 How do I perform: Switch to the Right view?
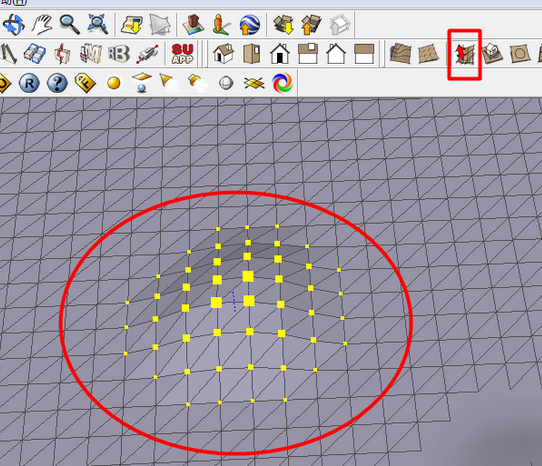(x=308, y=54)
